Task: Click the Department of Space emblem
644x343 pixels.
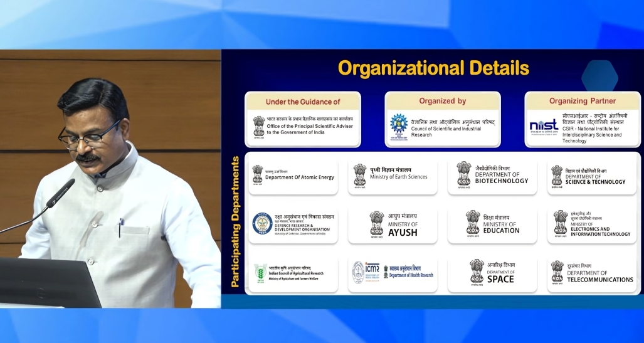Action: [x=477, y=272]
